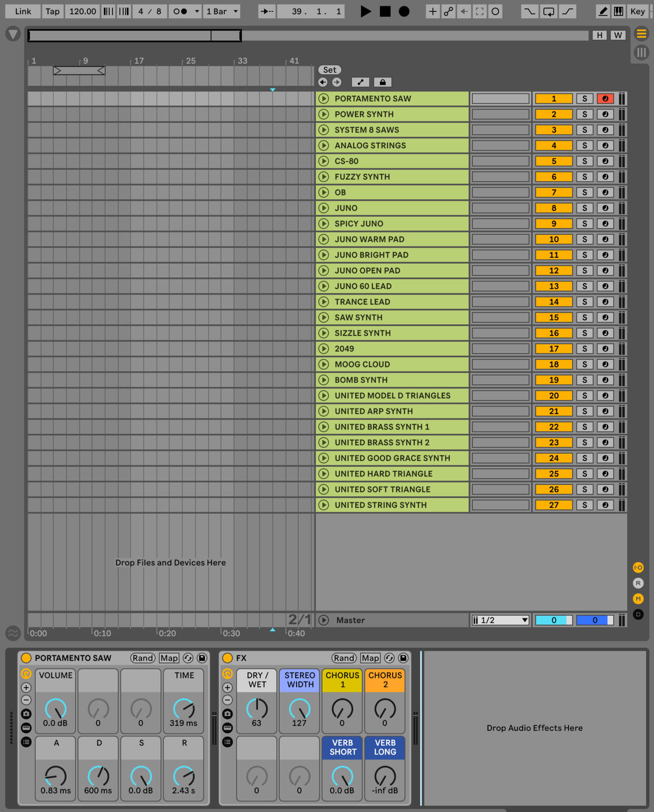Click the lock envelopes icon

(x=383, y=82)
